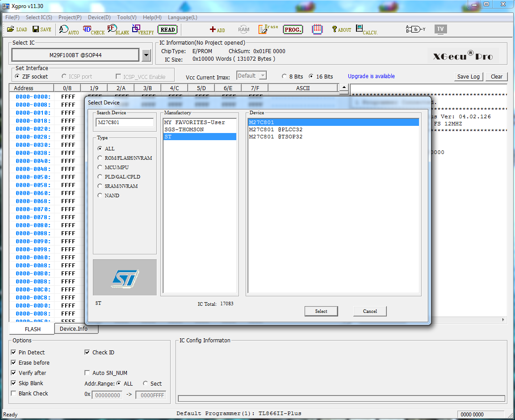
Task: Click the hex view scroll-up arrow
Action: click(343, 87)
